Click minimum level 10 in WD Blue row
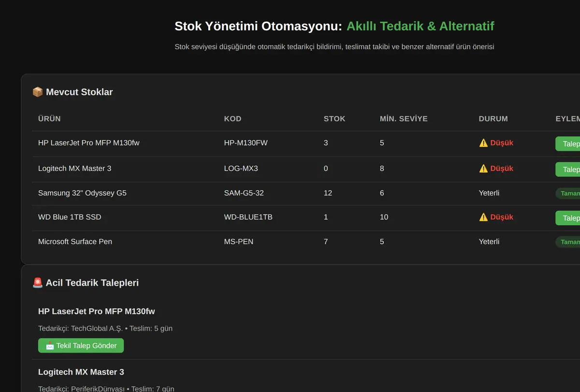Screen dimensions: 580x392 coord(384,218)
